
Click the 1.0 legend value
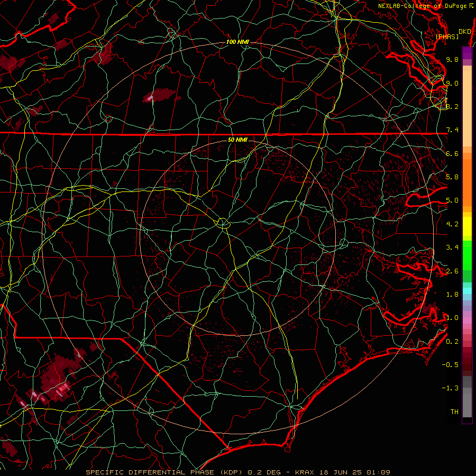pyautogui.click(x=452, y=318)
